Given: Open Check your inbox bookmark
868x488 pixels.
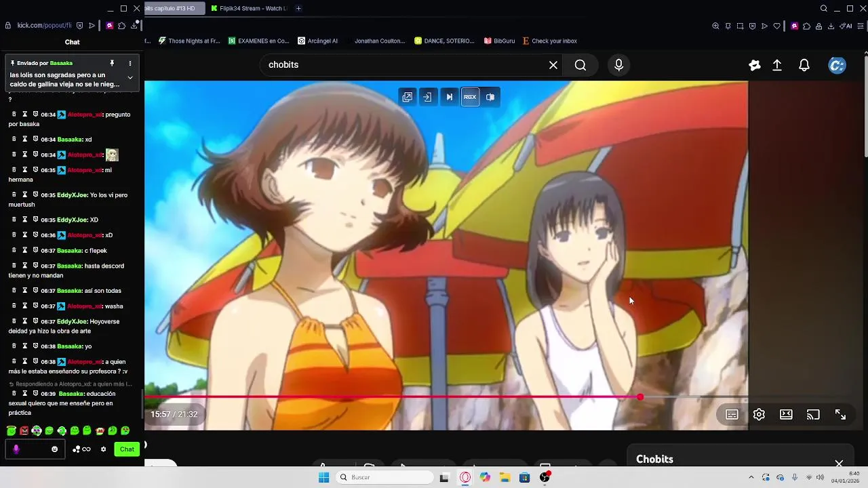Looking at the screenshot, I should pos(550,41).
